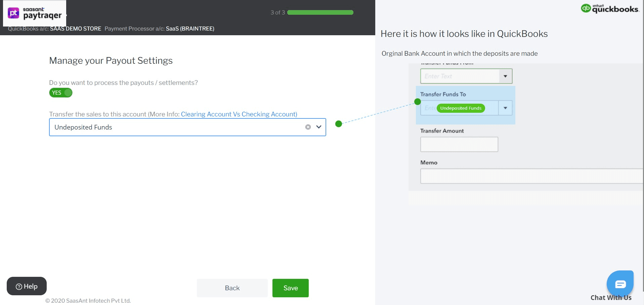Click the SAAS DEMO STORE account name

[x=76, y=29]
